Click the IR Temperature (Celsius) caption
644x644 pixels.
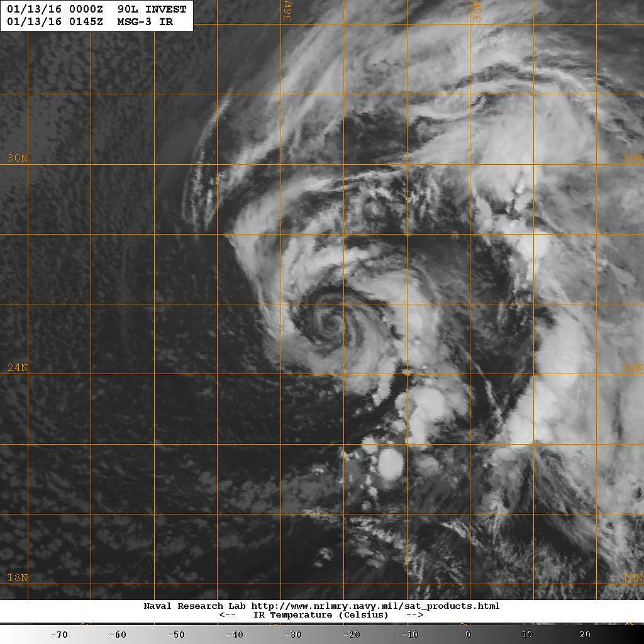click(321, 615)
